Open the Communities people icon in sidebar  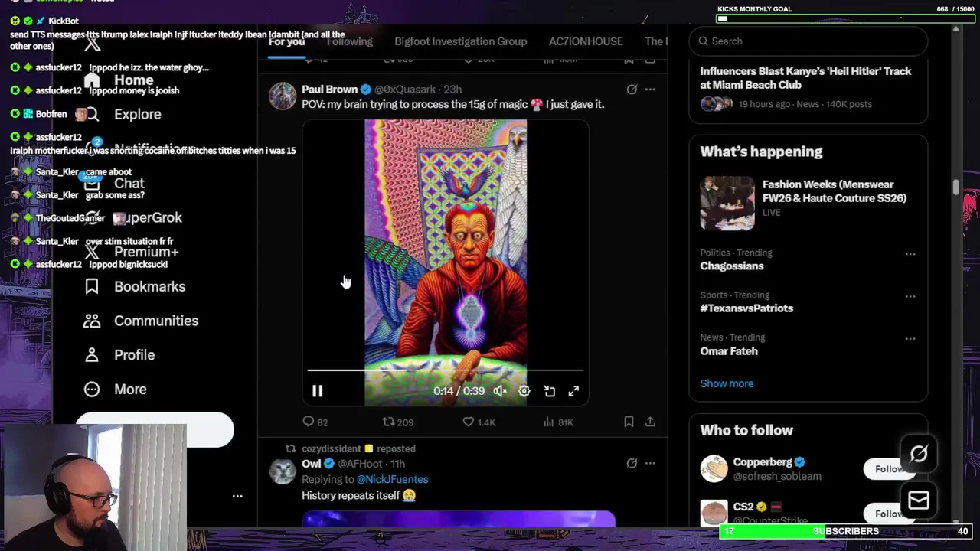pyautogui.click(x=92, y=321)
